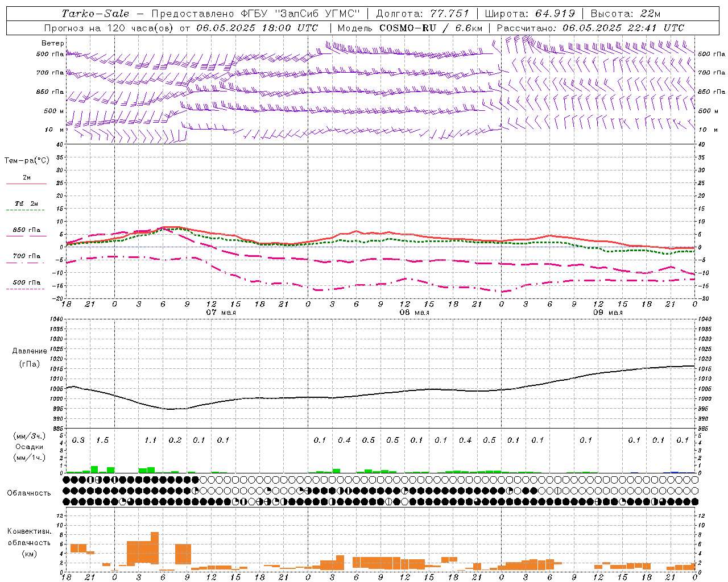This screenshot has height=582, width=728.
Task: Select the Высота: 22м elevation text
Action: click(x=626, y=14)
